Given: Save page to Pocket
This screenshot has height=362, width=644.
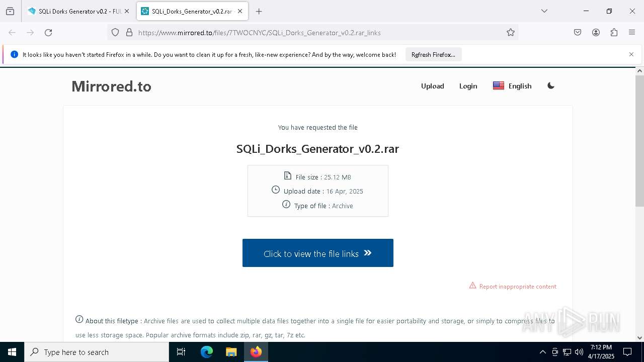Looking at the screenshot, I should (x=578, y=33).
